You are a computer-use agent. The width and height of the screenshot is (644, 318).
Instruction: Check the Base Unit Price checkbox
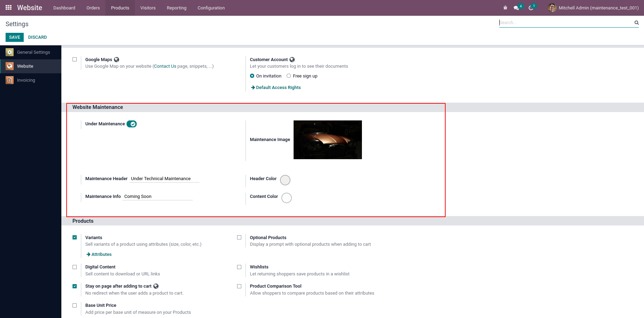point(75,305)
